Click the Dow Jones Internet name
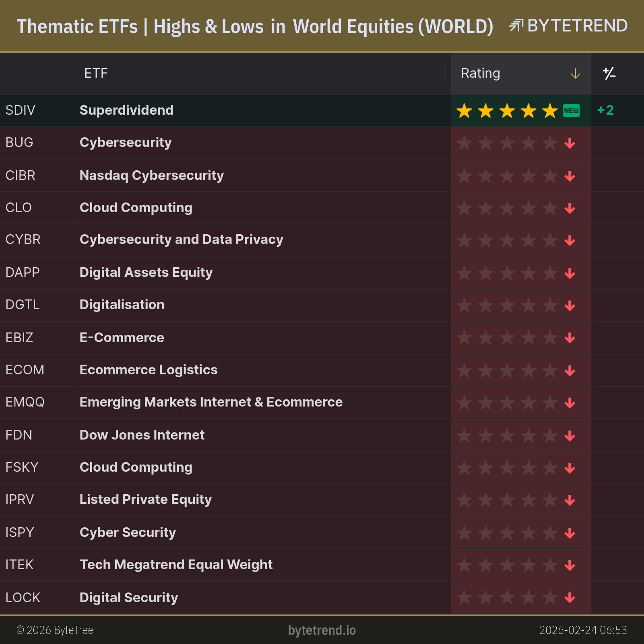This screenshot has height=644, width=644. [142, 435]
